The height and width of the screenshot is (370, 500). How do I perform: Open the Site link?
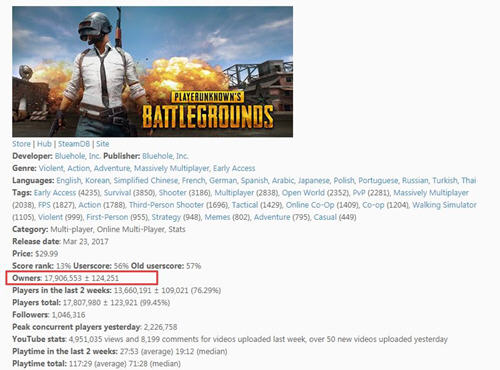point(103,144)
